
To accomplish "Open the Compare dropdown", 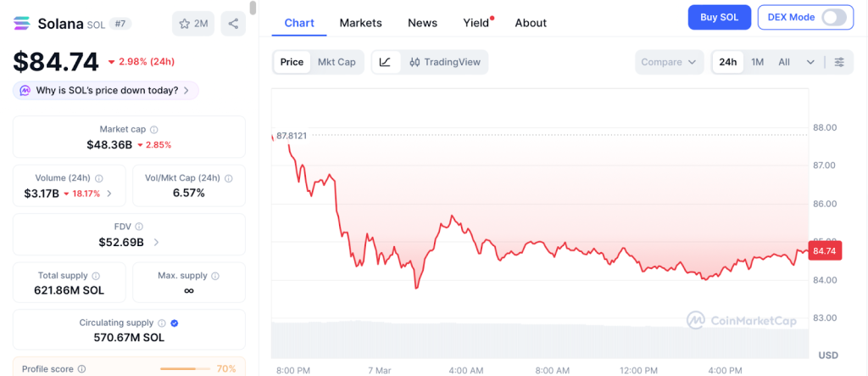I will tap(669, 62).
